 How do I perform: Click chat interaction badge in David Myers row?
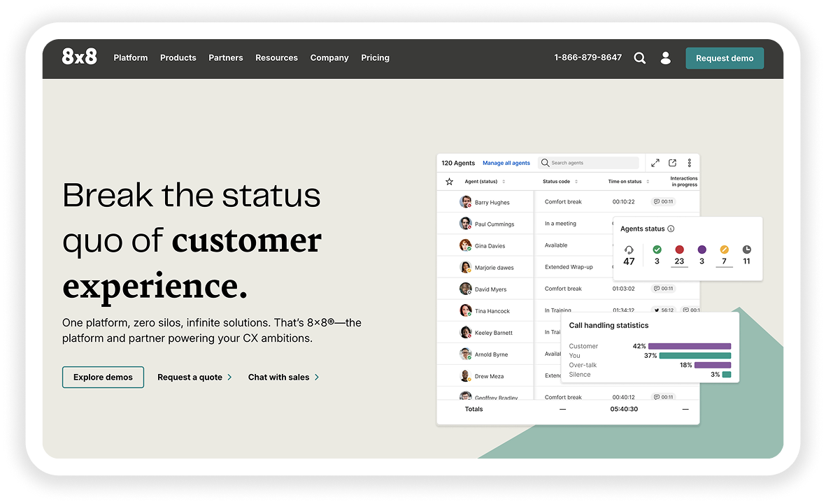[x=663, y=289]
